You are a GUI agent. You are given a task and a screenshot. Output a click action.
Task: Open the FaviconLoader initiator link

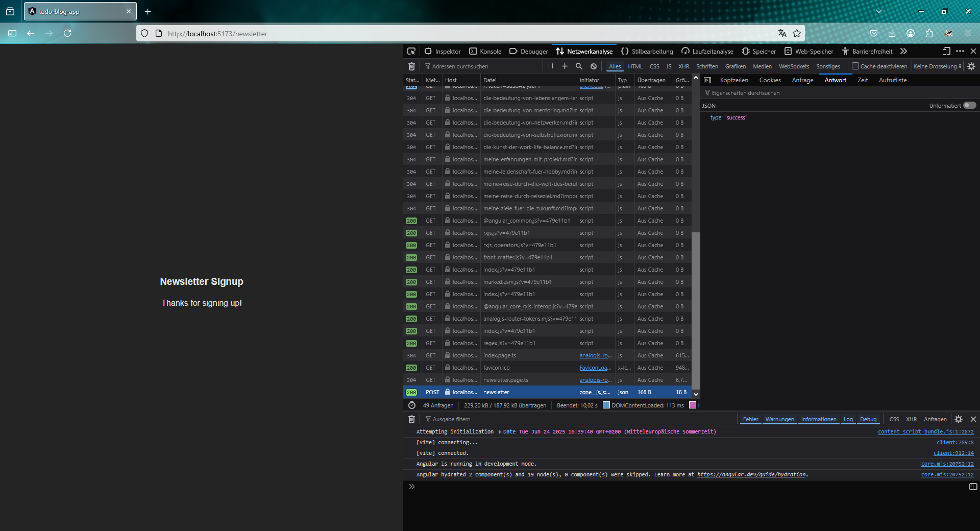click(x=595, y=368)
